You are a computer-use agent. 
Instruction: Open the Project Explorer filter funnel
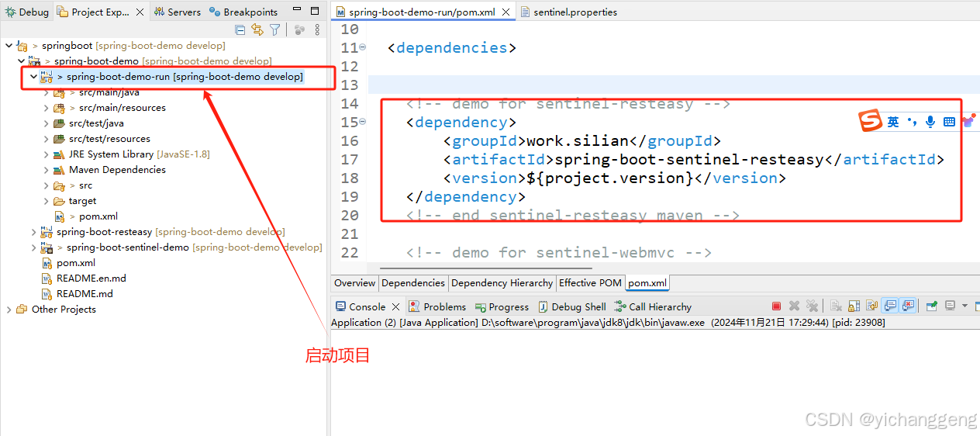point(274,29)
